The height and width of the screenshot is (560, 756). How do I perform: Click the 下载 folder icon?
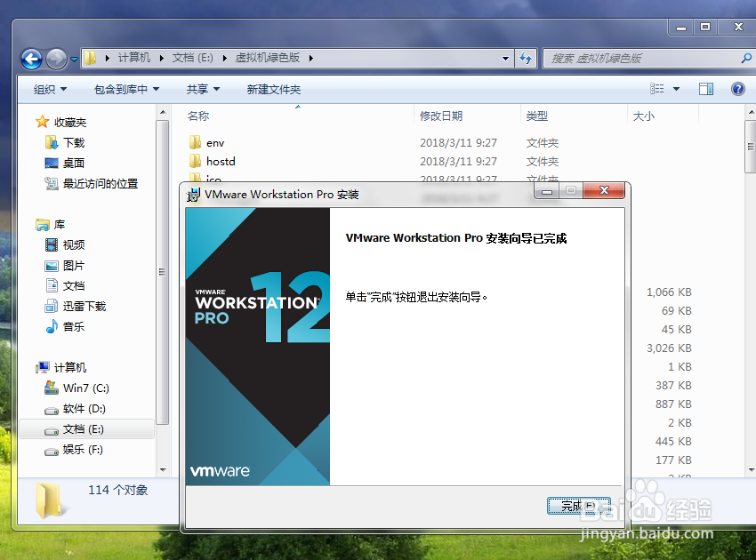(x=52, y=142)
